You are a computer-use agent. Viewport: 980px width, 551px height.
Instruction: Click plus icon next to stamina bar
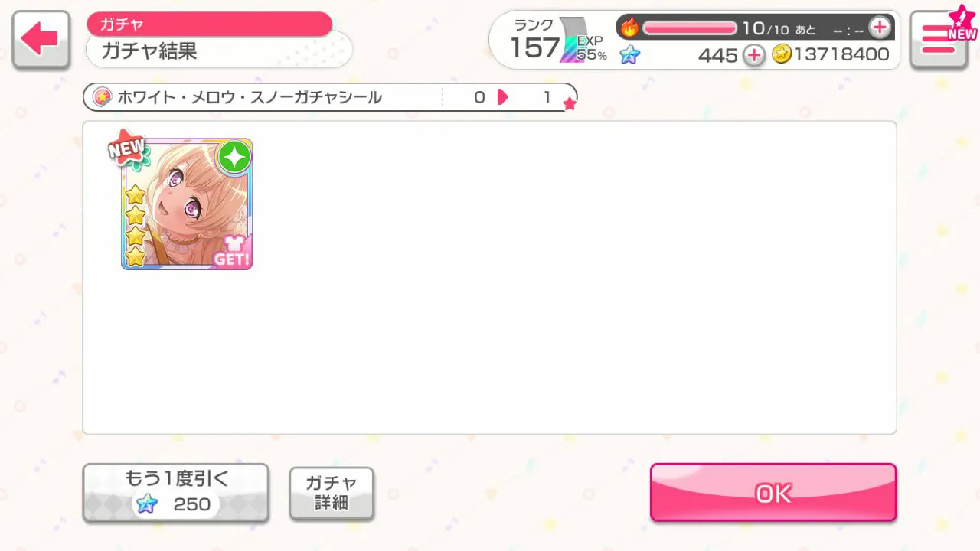tap(880, 28)
